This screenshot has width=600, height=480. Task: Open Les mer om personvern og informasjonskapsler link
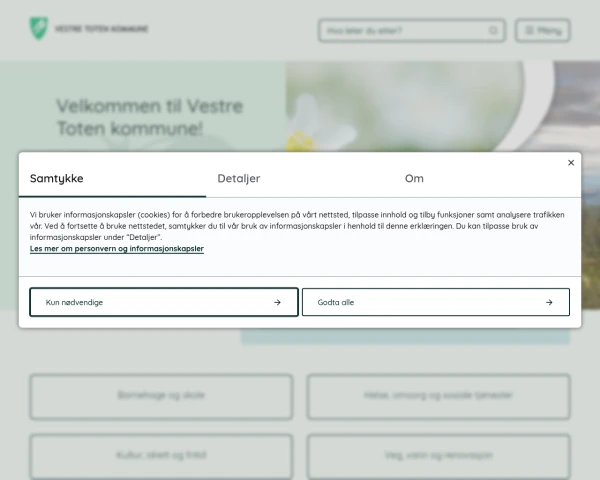[x=117, y=248]
